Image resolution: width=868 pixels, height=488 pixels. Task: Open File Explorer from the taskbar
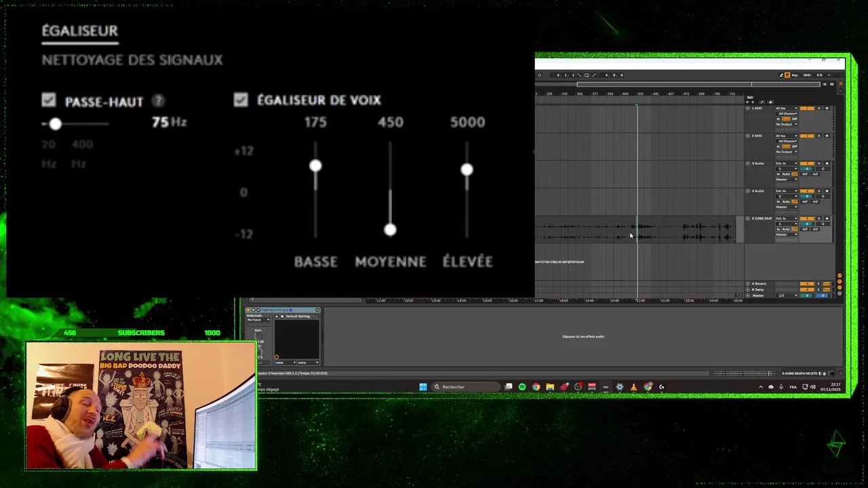(x=550, y=387)
